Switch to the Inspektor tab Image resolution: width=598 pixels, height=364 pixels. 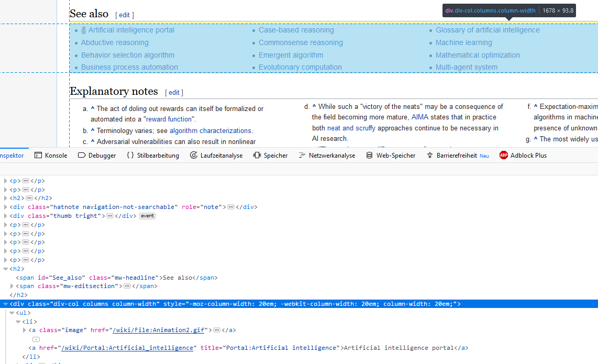tap(12, 156)
